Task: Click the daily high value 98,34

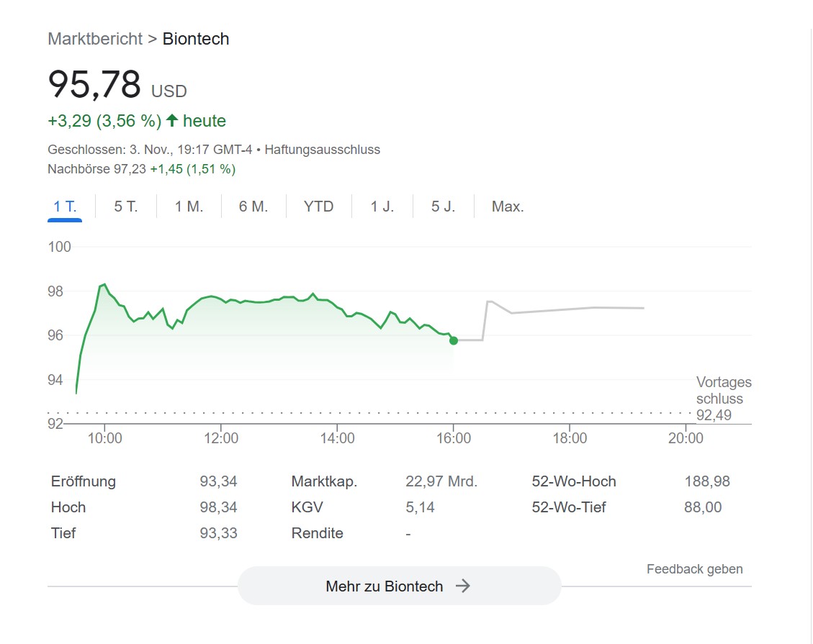Action: (218, 507)
